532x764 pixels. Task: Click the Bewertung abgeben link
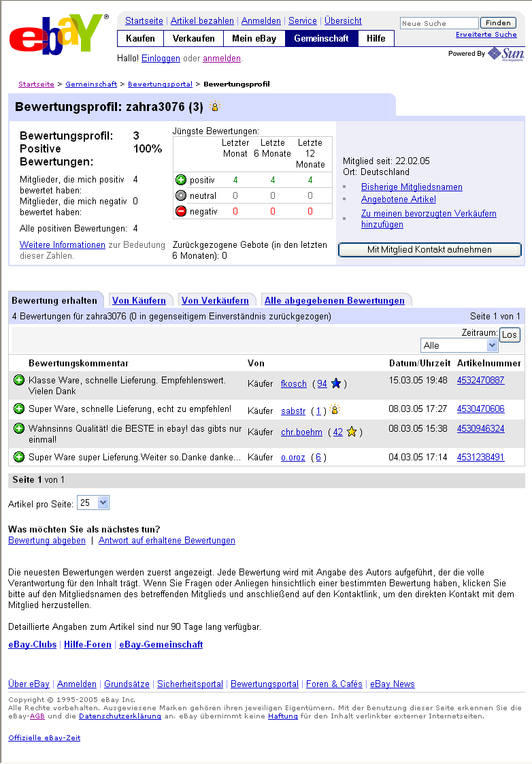pyautogui.click(x=47, y=541)
